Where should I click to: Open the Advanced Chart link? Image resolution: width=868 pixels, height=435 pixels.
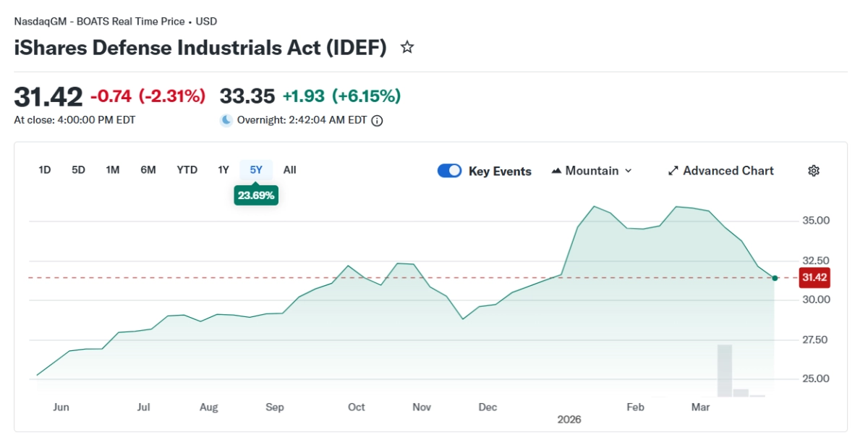[x=728, y=171]
